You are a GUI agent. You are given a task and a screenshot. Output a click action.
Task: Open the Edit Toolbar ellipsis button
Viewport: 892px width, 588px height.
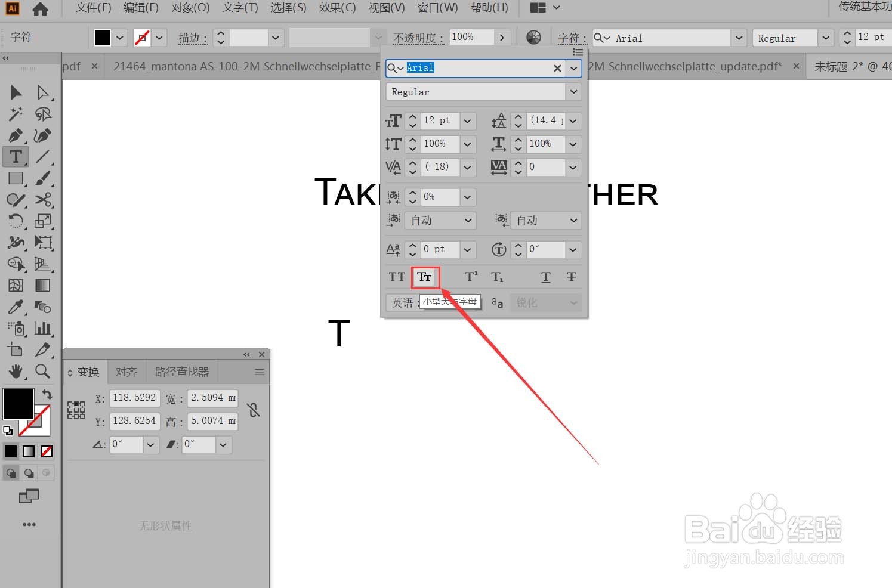point(29,525)
